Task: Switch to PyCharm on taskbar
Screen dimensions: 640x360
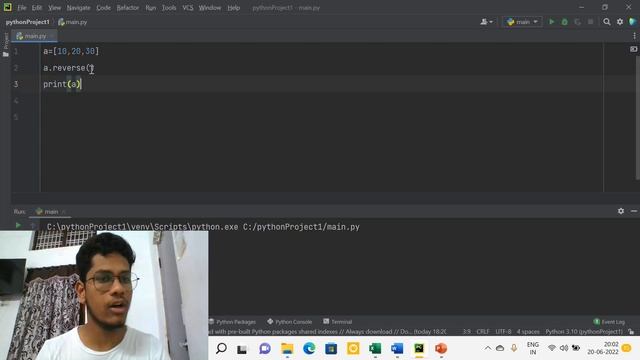Action: coord(419,349)
